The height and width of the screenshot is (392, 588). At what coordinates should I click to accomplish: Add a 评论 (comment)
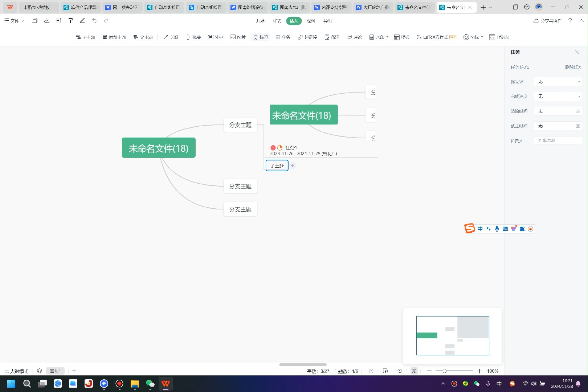[354, 37]
